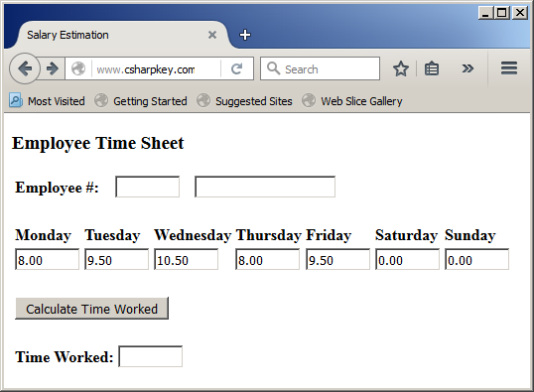Open Getting Started bookmark
Screen dimensions: 534x392
[141, 101]
